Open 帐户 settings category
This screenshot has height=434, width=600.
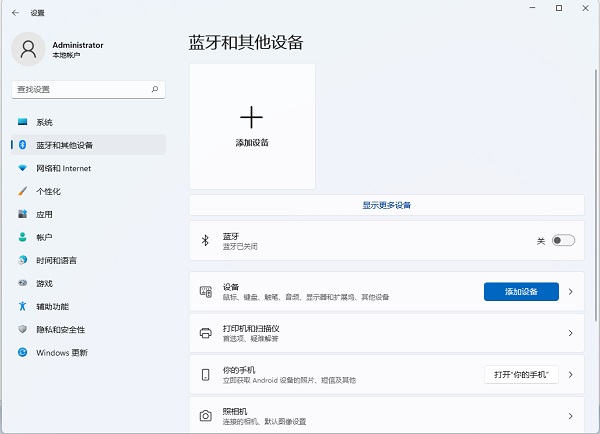pyautogui.click(x=88, y=237)
